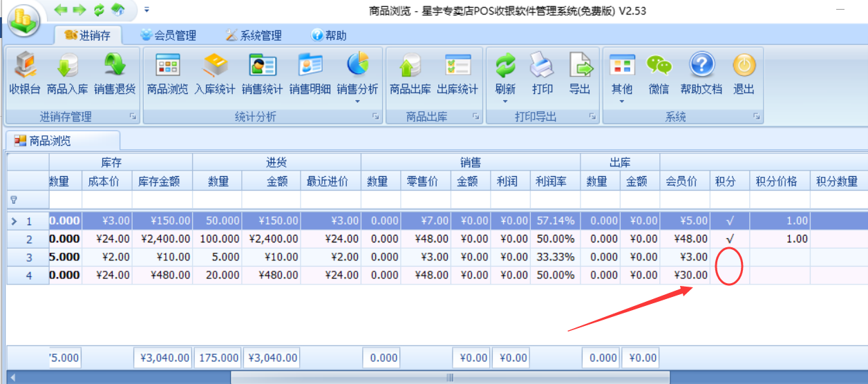Open 入库统计 stock-in statistics
This screenshot has height=384, width=868.
(214, 73)
